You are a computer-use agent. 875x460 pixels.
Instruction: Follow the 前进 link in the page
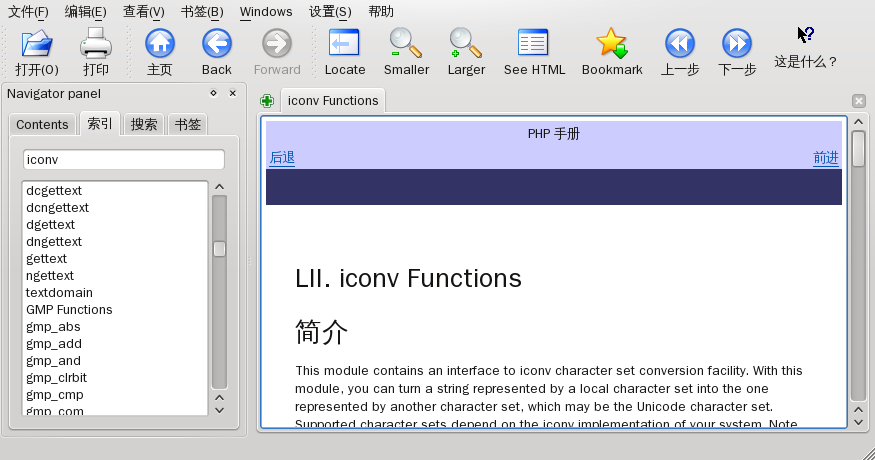point(825,158)
